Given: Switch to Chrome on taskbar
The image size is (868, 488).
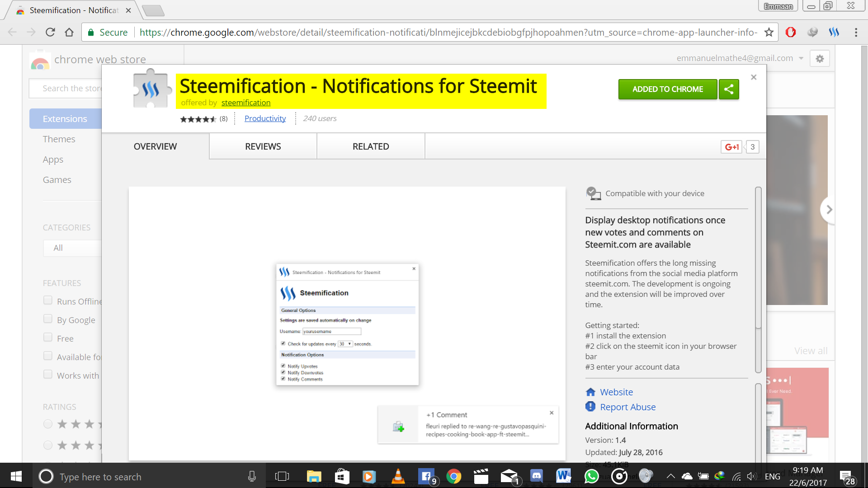Looking at the screenshot, I should (454, 476).
